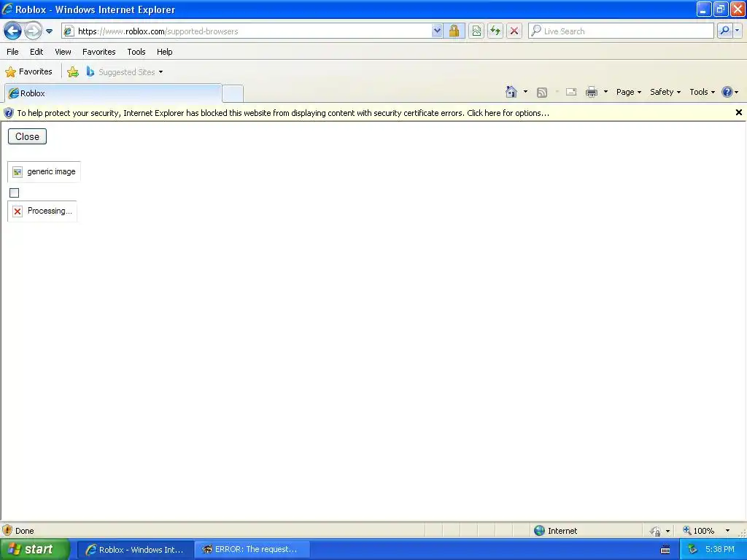Dismiss the information bar with X

coord(738,112)
